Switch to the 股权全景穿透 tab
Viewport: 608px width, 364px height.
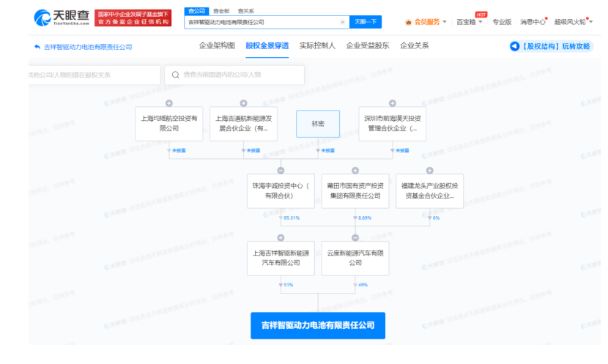(x=267, y=45)
